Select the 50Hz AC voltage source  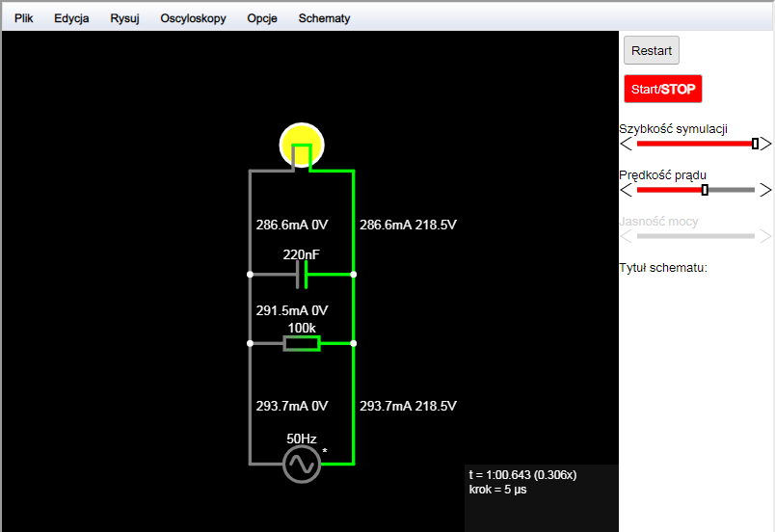(302, 465)
